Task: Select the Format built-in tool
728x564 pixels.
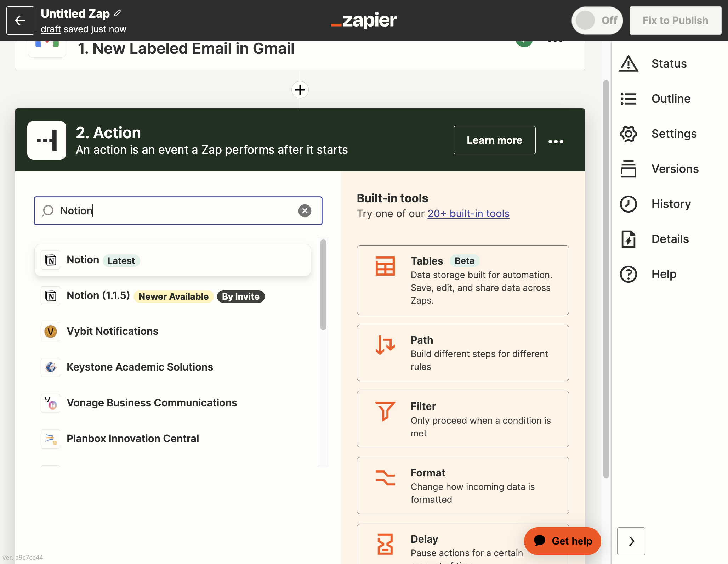Action: pos(463,486)
